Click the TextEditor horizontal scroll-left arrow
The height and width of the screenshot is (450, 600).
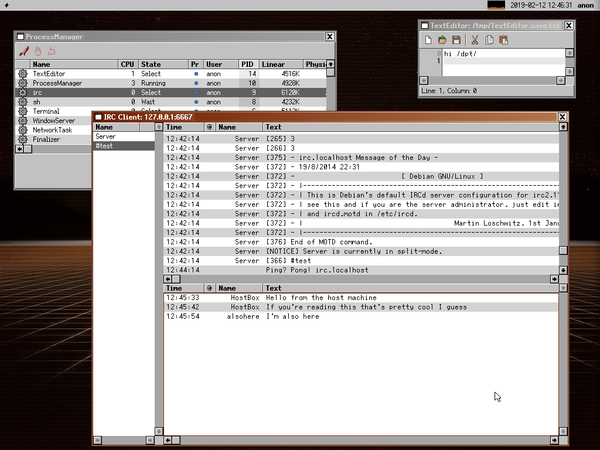424,80
